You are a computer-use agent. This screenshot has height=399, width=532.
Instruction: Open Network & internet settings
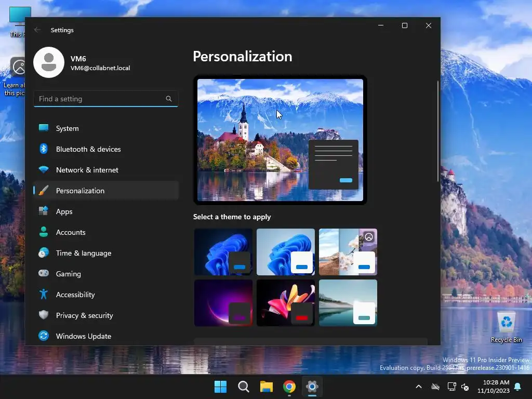106,170
